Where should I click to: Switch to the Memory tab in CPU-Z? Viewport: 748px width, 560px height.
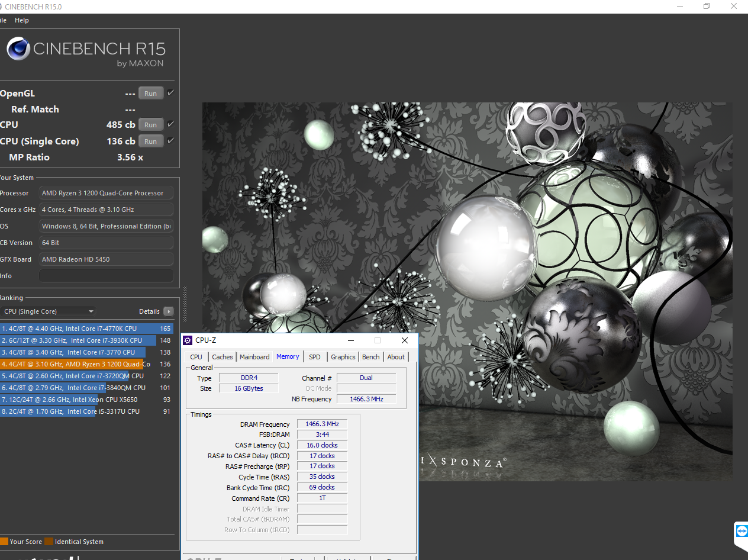click(x=288, y=356)
